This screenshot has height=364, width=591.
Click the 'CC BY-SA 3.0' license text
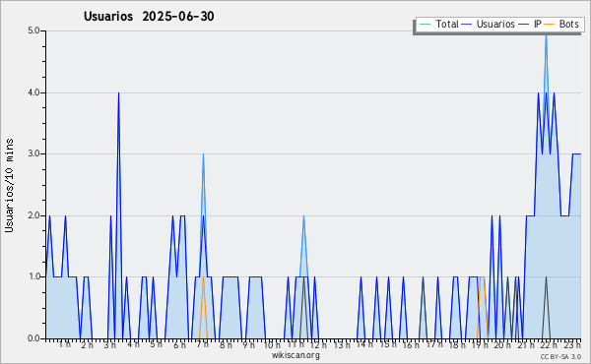tap(560, 356)
